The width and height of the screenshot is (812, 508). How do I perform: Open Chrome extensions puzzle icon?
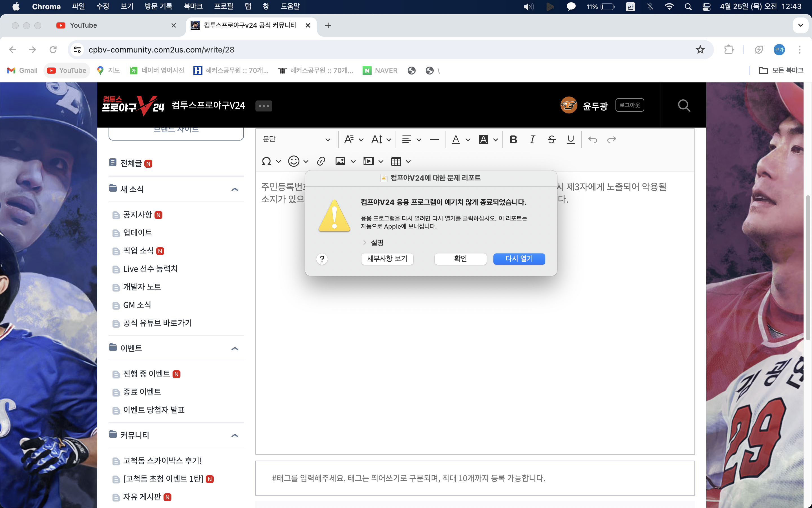(729, 50)
